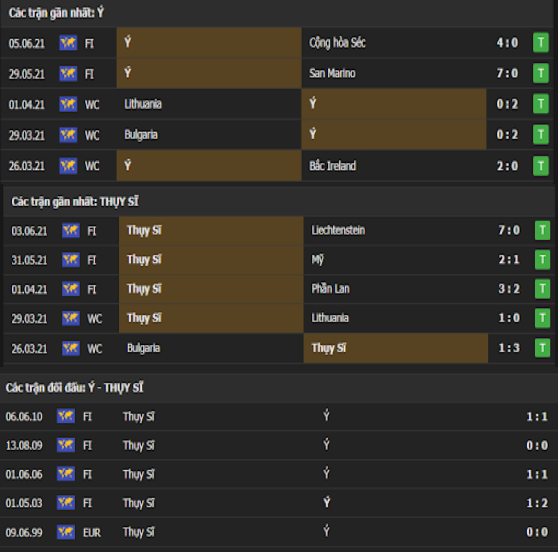Click the world flag icon on the 06.06.10 row
558x552 pixels.
[66, 416]
